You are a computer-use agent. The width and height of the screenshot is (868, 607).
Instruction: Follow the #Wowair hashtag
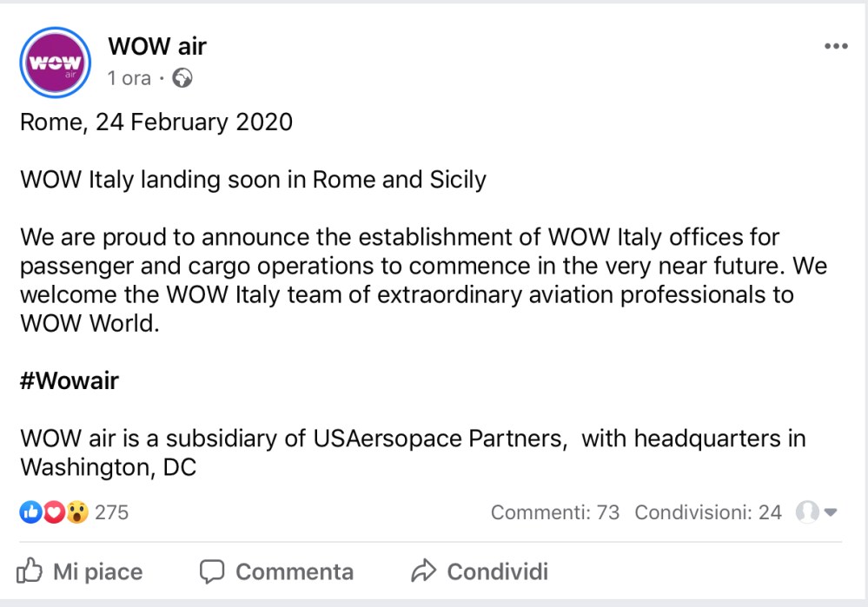point(69,380)
